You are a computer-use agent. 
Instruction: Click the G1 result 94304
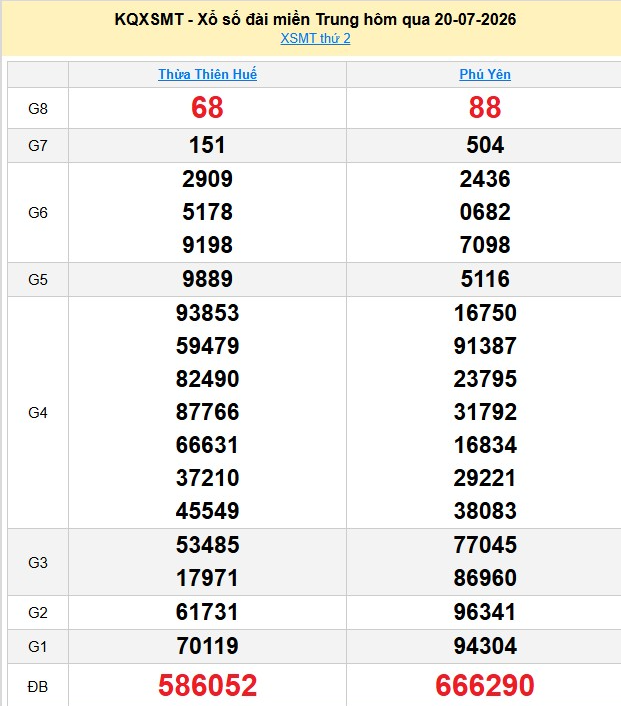pos(485,646)
